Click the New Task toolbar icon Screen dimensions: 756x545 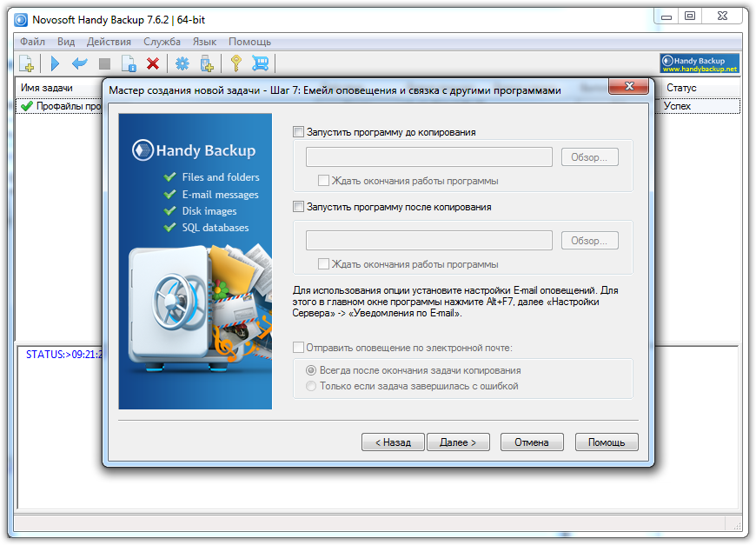[x=26, y=63]
